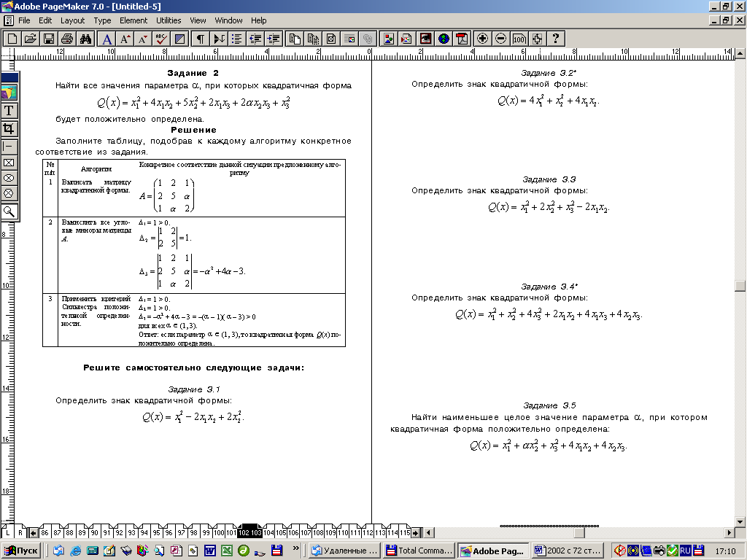
Task: Open the Element menu
Action: tap(133, 20)
